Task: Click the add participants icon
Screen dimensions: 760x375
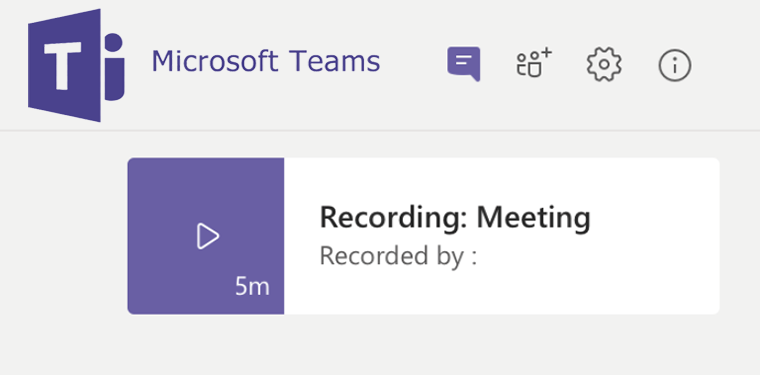Action: pos(534,62)
